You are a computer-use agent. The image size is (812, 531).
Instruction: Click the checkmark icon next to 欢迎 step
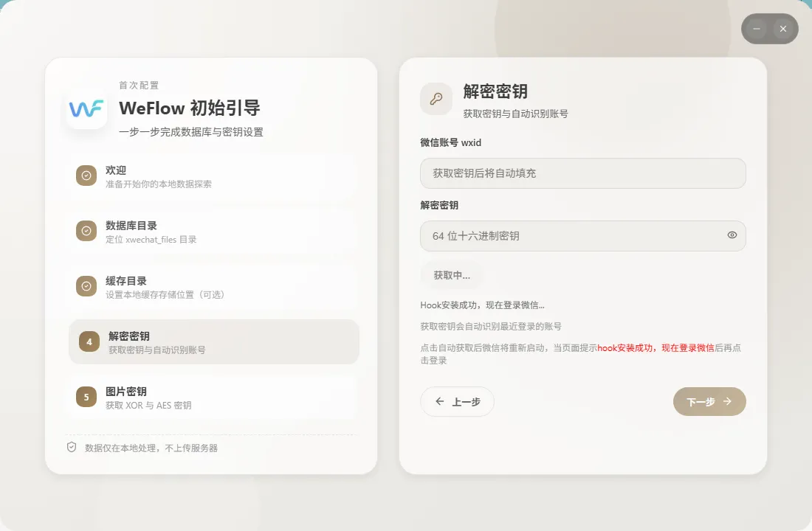(86, 176)
